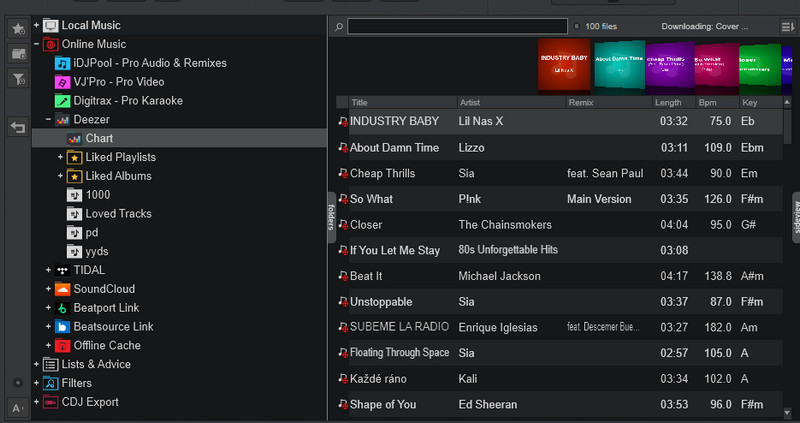Viewport: 800px width, 423px height.
Task: Expand the Beatport Link node
Action: tap(48, 308)
